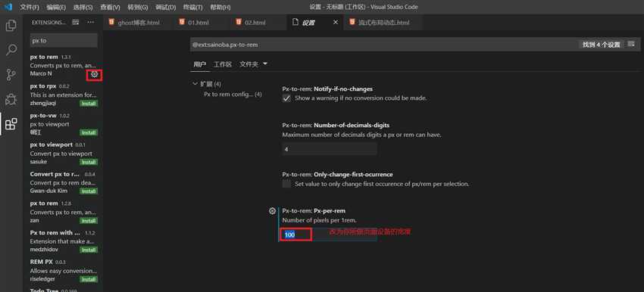Open the 调试(D) menu
This screenshot has height=292, width=644.
pos(165,8)
